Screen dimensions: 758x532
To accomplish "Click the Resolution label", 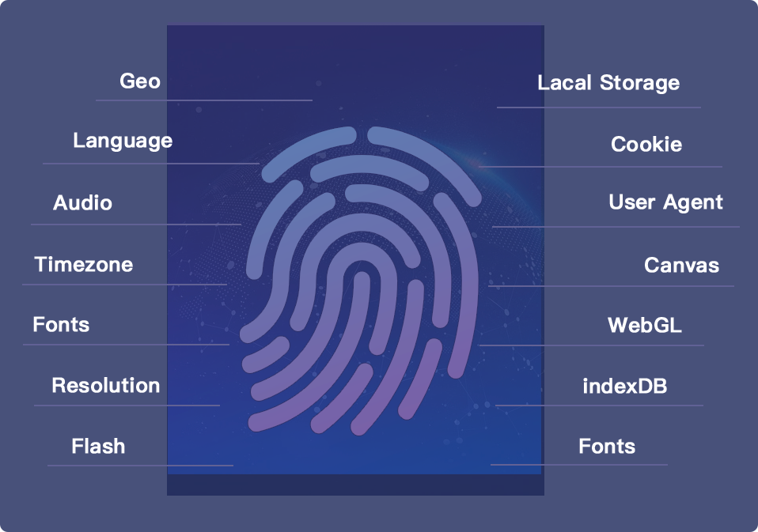I will click(x=106, y=386).
